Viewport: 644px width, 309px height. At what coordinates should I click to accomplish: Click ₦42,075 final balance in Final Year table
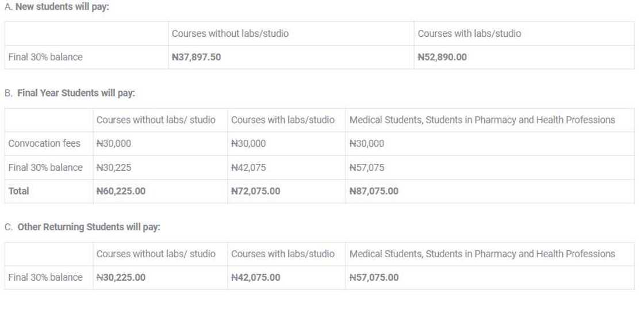pos(248,167)
